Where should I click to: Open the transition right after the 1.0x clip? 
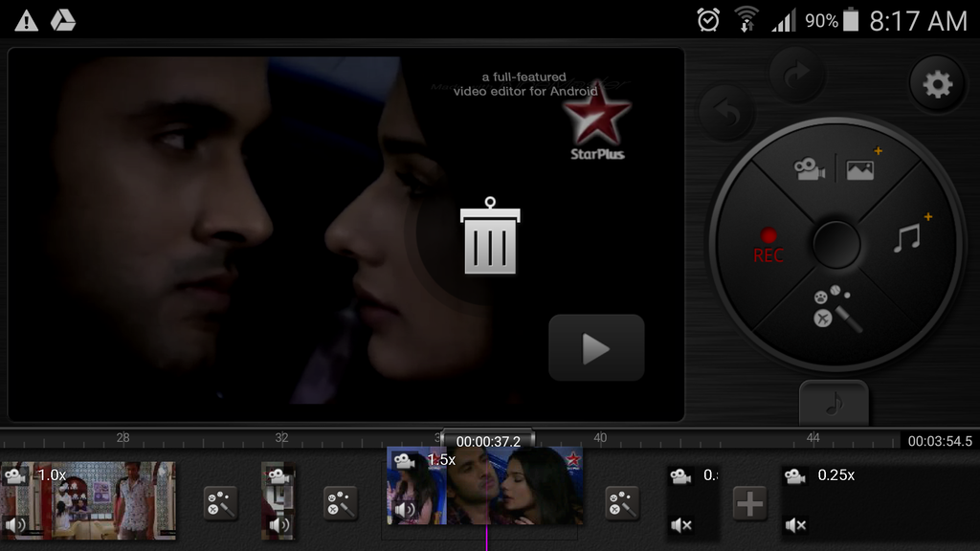(x=220, y=503)
